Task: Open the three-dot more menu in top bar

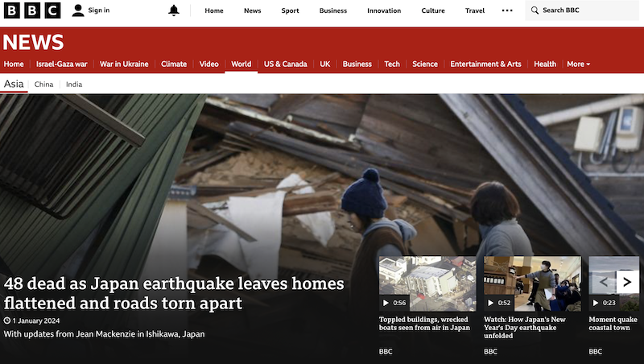Action: click(507, 10)
